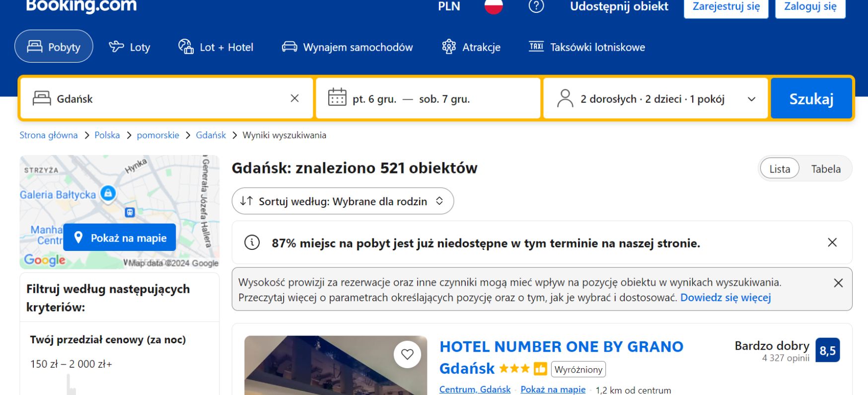The image size is (868, 395).
Task: Open Hotel Number One by Grano thumbnail
Action: click(336, 366)
